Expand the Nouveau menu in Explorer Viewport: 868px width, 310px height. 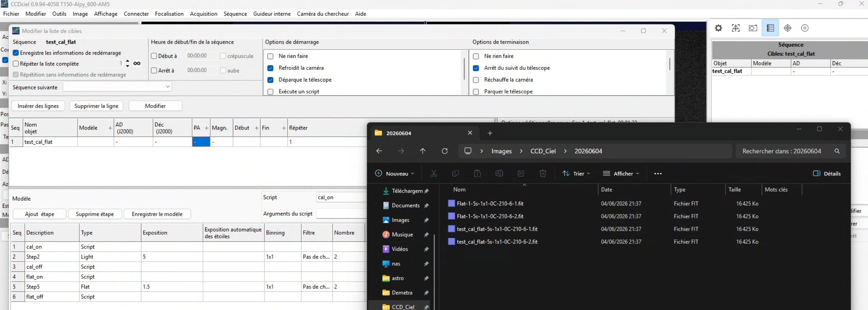click(395, 174)
